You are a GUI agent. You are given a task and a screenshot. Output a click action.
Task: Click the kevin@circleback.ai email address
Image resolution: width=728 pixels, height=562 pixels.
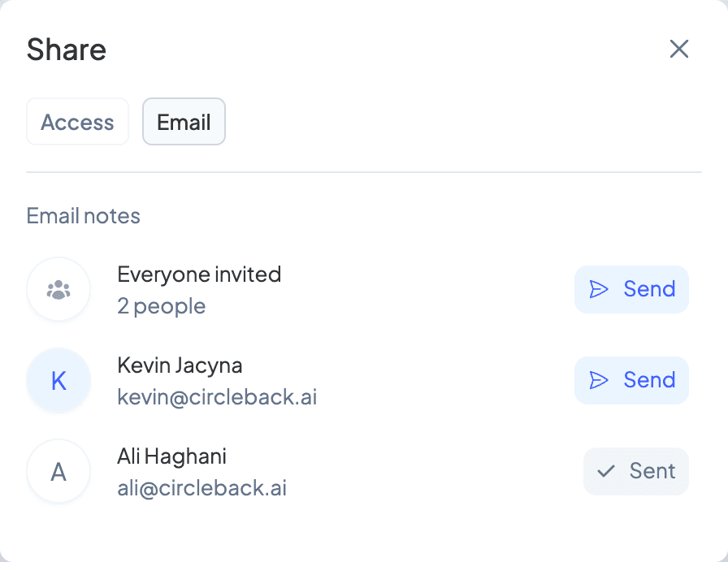pyautogui.click(x=217, y=397)
